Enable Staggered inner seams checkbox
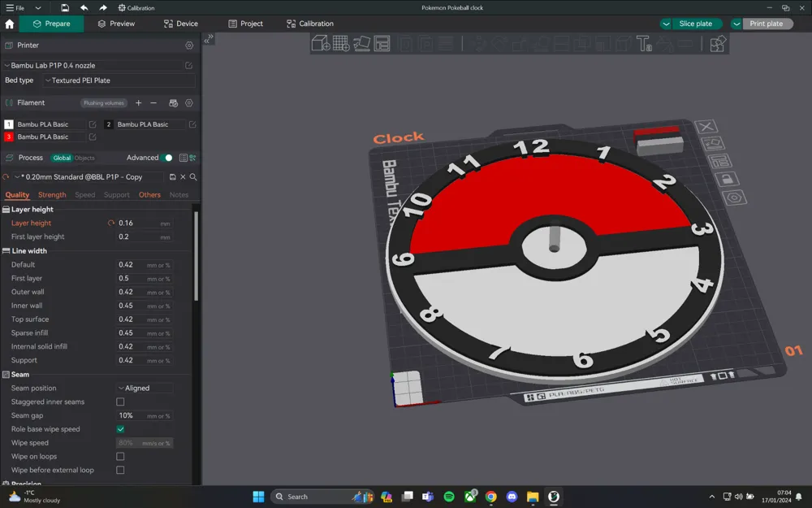Screen dimensions: 812x508 click(x=120, y=402)
